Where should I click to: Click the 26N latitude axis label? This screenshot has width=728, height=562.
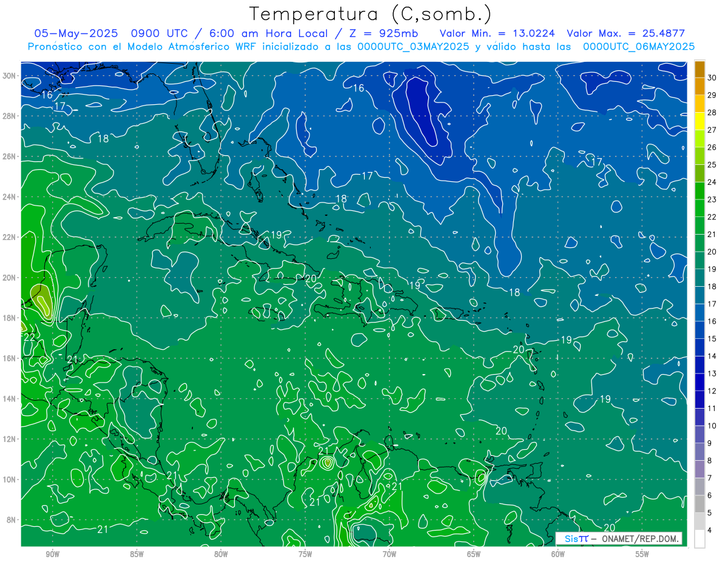tap(10, 156)
